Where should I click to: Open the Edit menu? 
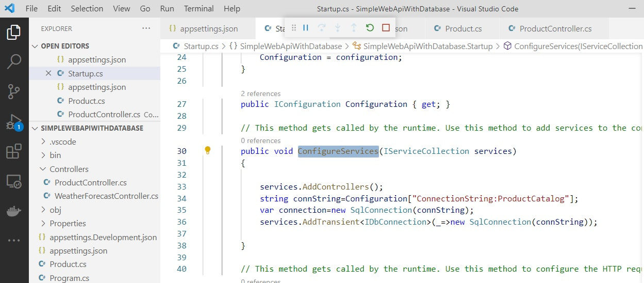click(54, 9)
